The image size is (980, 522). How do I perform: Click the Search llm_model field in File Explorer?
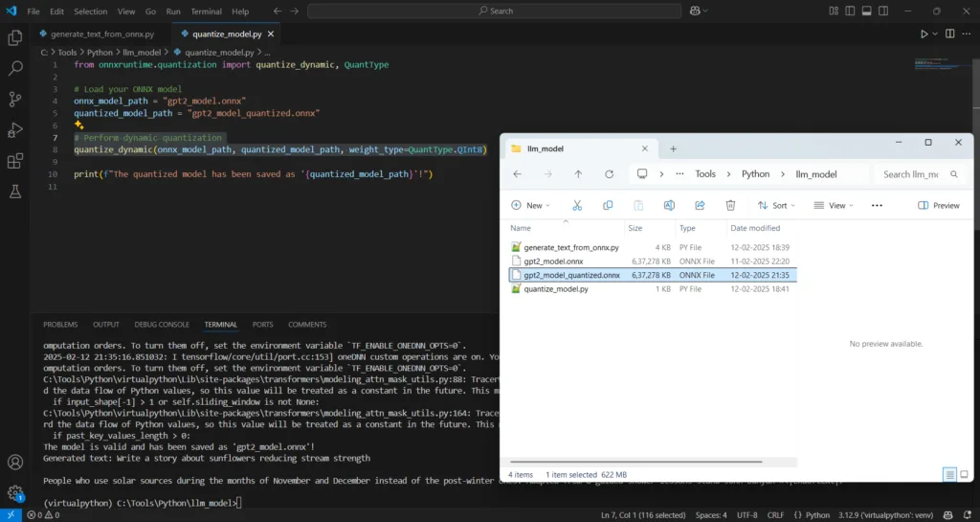point(918,174)
